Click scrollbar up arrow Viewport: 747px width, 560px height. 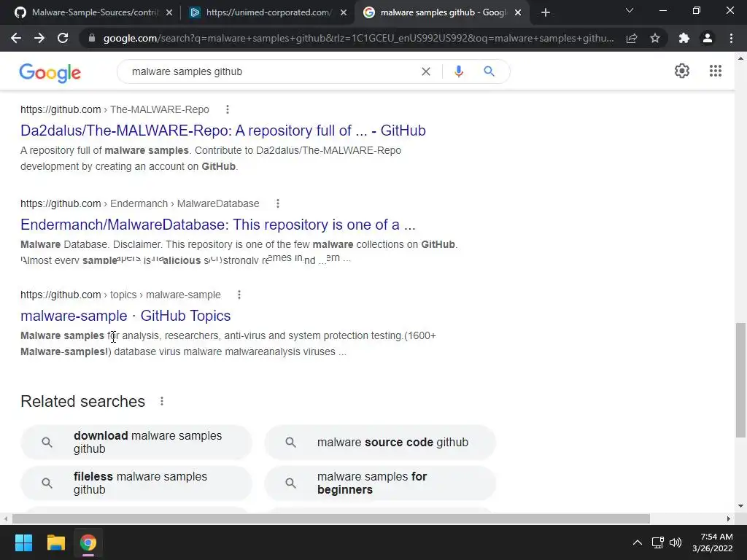tap(740, 58)
